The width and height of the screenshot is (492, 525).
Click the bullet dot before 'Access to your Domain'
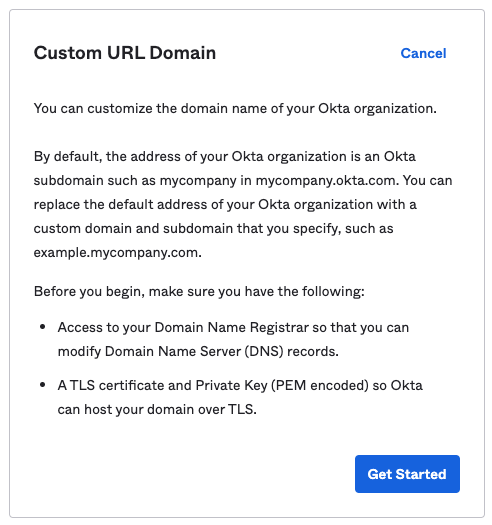pyautogui.click(x=43, y=327)
